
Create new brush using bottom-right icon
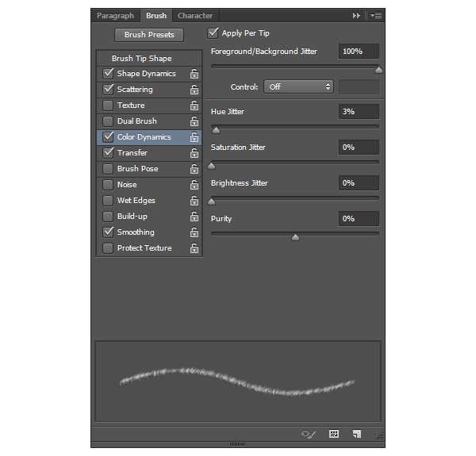pyautogui.click(x=358, y=434)
